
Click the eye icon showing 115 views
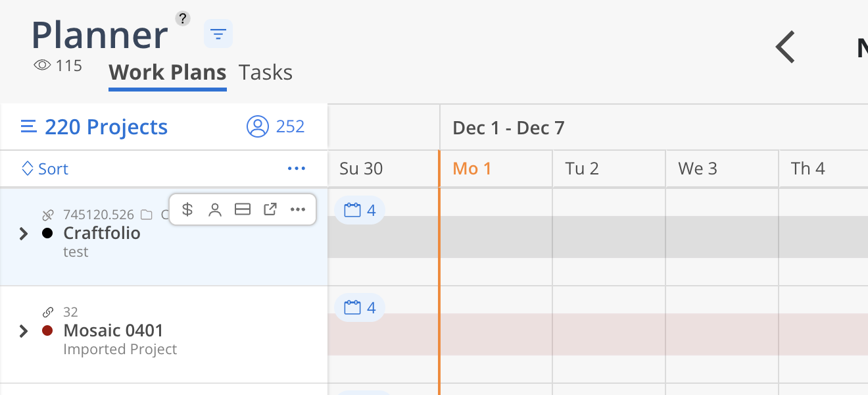(x=43, y=65)
